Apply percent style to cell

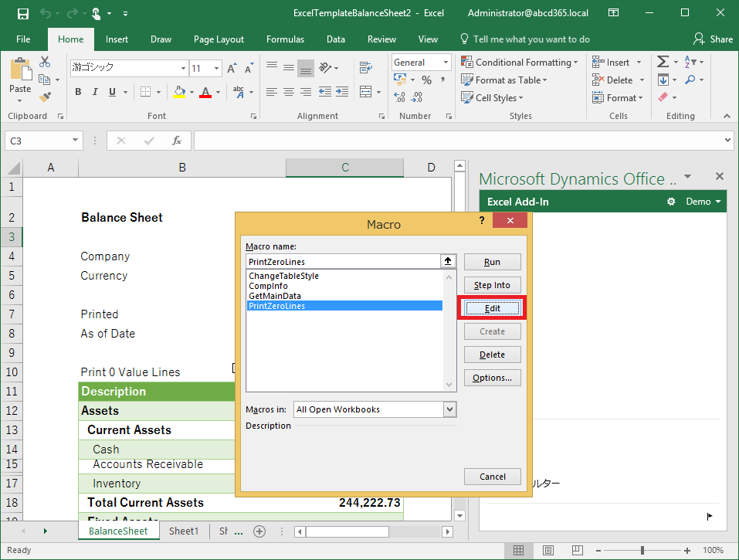click(x=426, y=80)
